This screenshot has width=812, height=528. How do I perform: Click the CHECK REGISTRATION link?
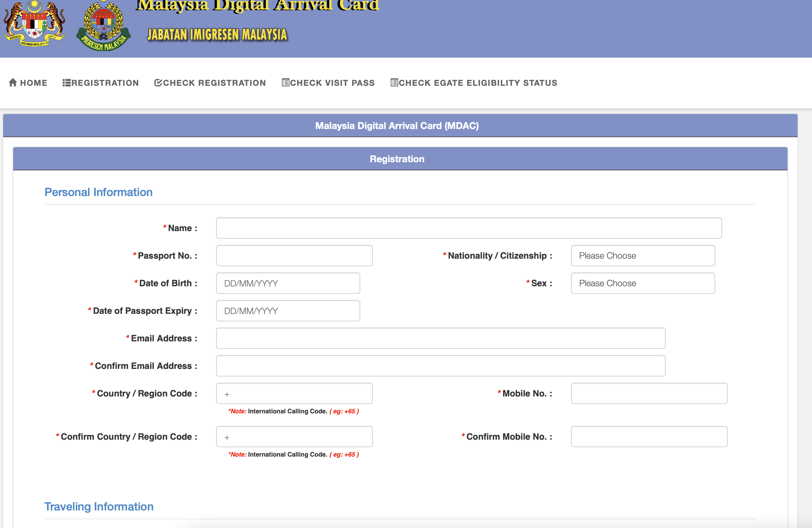tap(214, 83)
